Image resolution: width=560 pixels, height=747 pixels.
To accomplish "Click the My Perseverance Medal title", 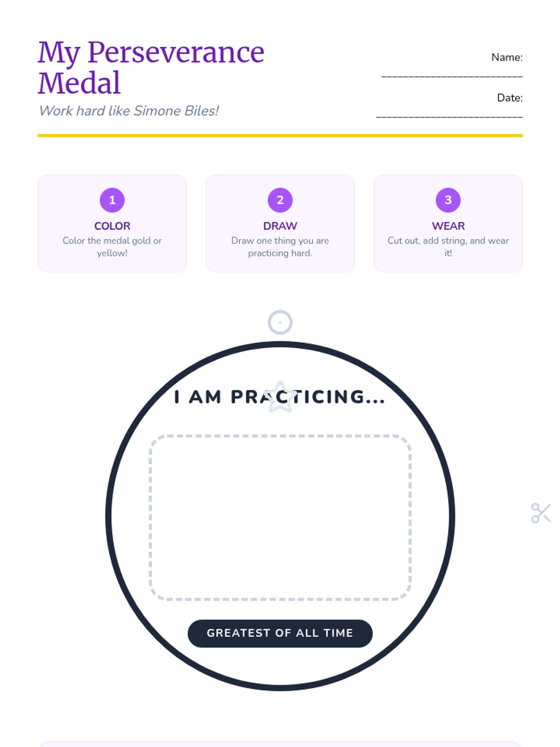I will coord(151,67).
